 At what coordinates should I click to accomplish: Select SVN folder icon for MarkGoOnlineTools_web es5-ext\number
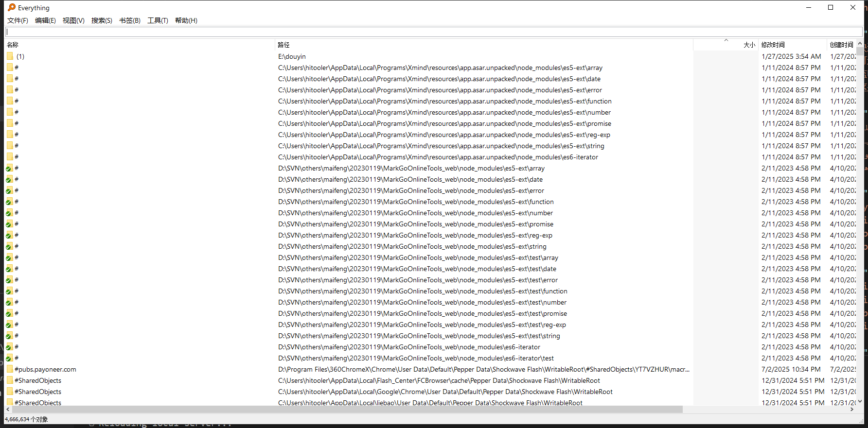tap(10, 213)
